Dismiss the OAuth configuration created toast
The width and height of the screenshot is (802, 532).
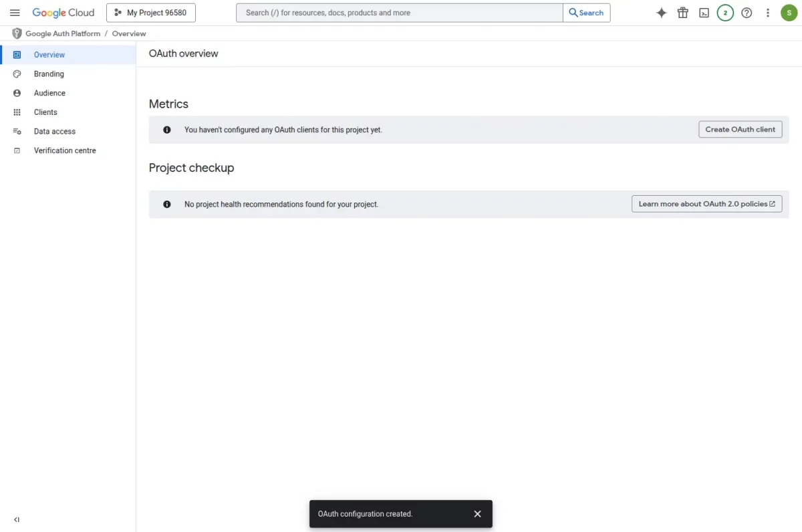coord(477,514)
